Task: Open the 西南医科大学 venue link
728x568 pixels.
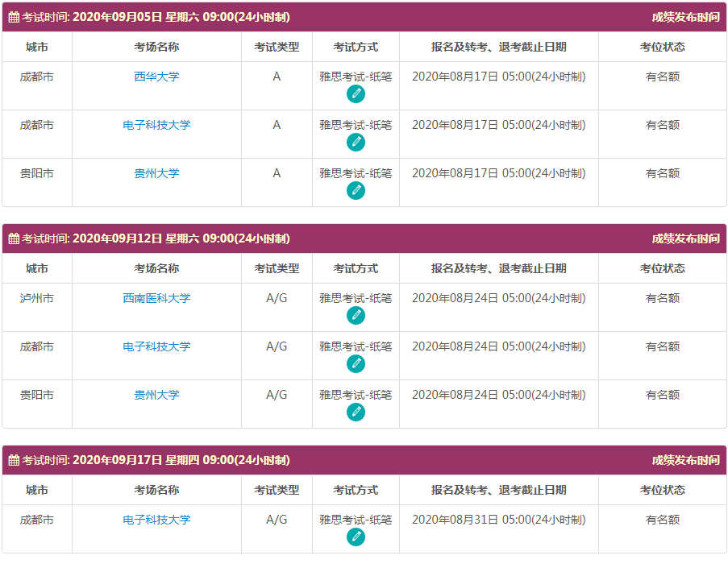Action: [156, 298]
